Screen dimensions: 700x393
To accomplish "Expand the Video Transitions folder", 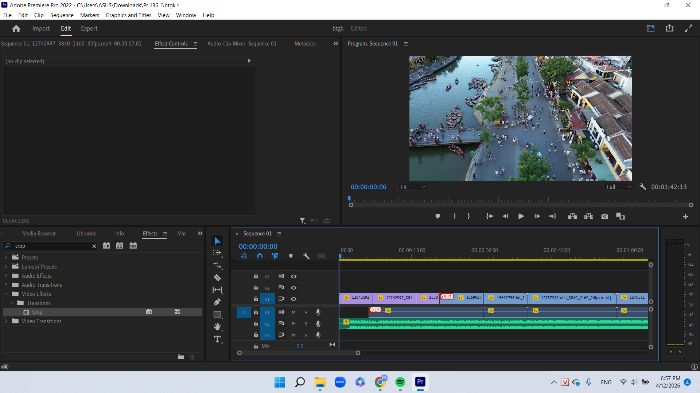I will [6, 321].
